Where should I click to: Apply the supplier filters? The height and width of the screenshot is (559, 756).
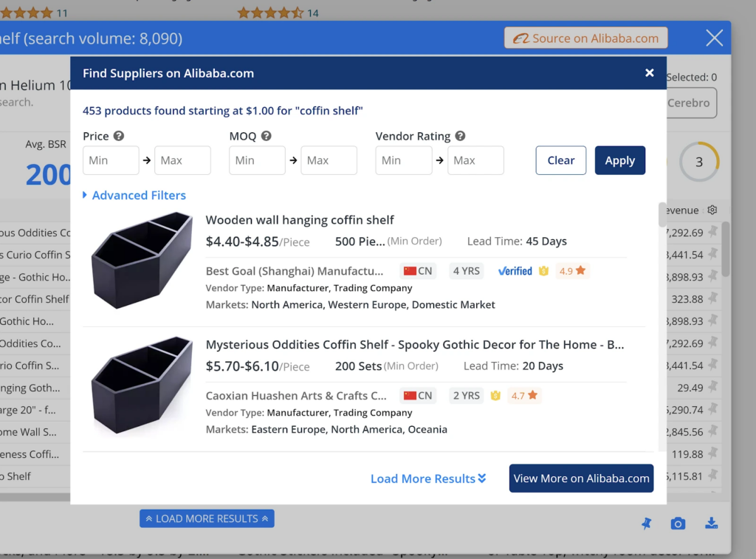[619, 160]
